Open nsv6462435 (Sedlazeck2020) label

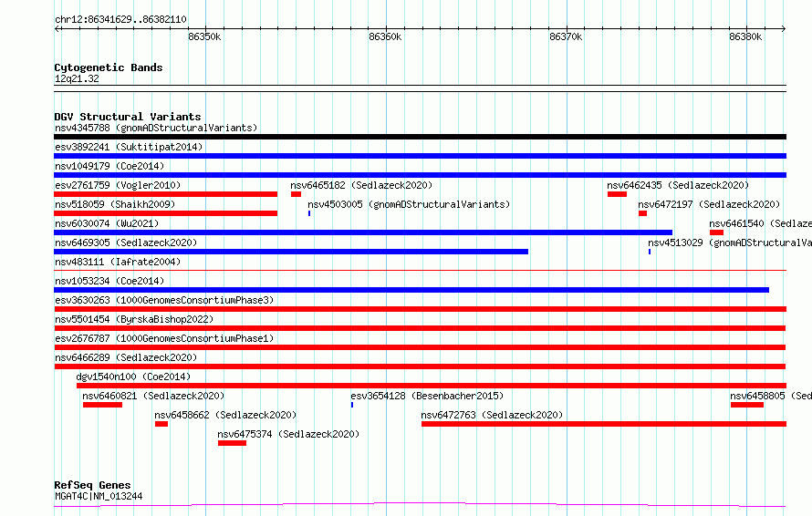(x=678, y=185)
